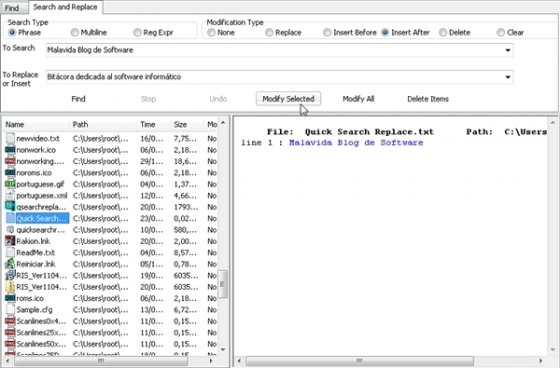
Task: Sort file list by Time column
Action: pyautogui.click(x=154, y=124)
